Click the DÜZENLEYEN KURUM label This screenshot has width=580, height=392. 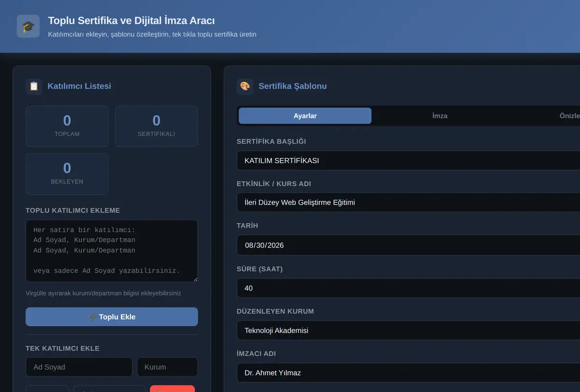[275, 311]
